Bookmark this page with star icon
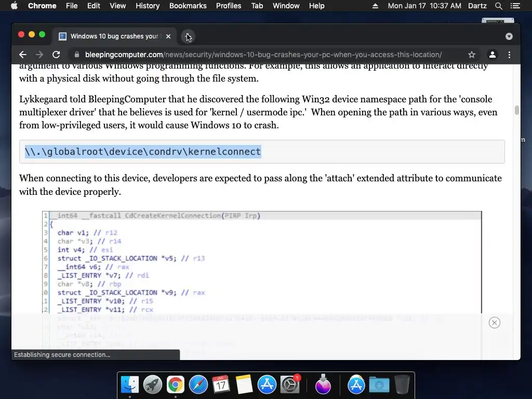This screenshot has height=399, width=532. 472,55
